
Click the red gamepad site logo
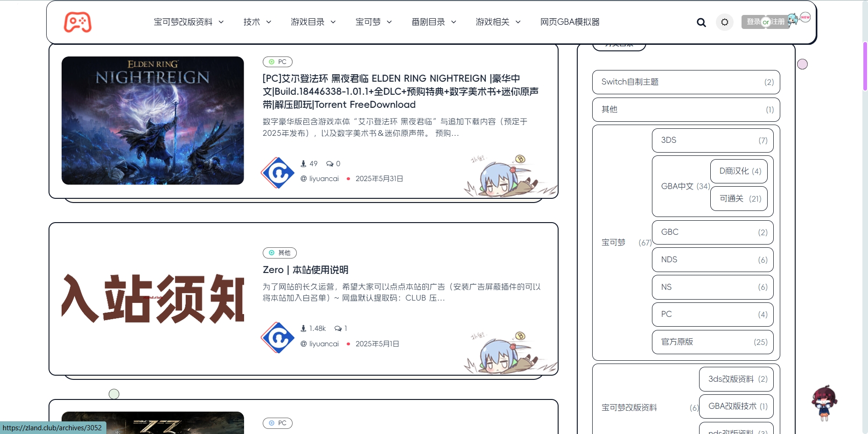coord(77,22)
